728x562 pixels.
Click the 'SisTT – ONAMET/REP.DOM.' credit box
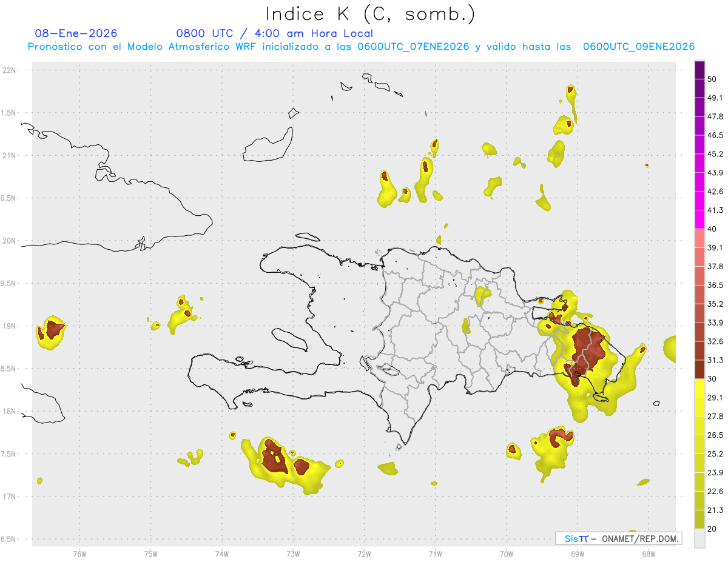[x=618, y=538]
